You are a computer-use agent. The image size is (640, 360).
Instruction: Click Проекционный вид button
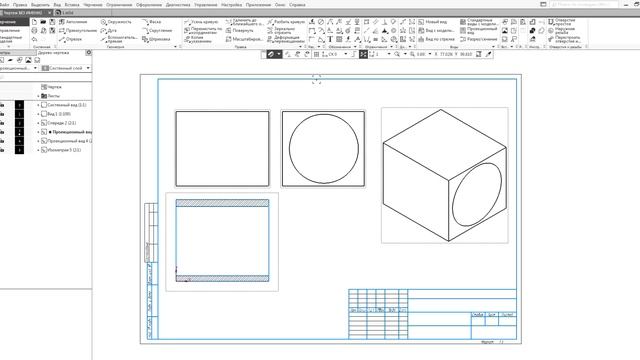click(x=478, y=31)
